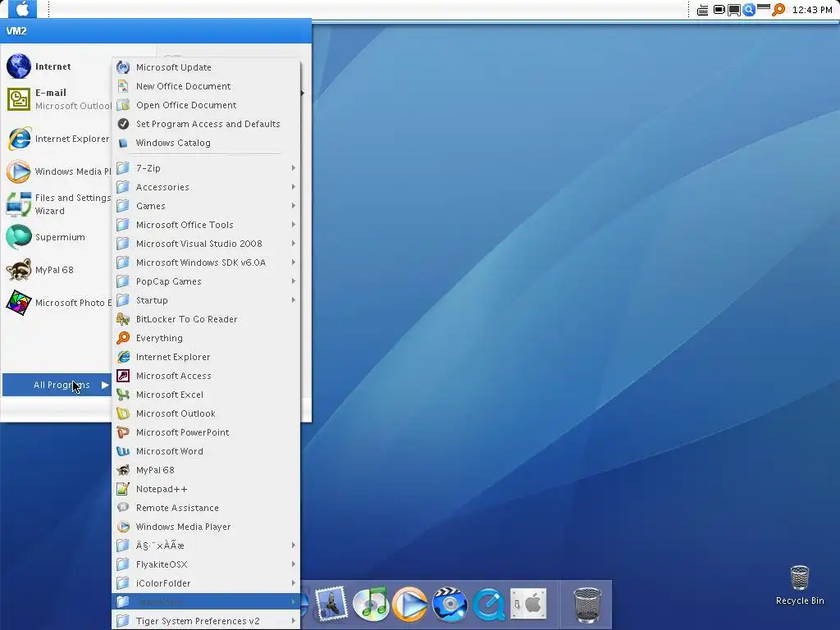Screen dimensions: 840x630
Task: Select Microsoft Update menu entry
Action: pyautogui.click(x=206, y=67)
